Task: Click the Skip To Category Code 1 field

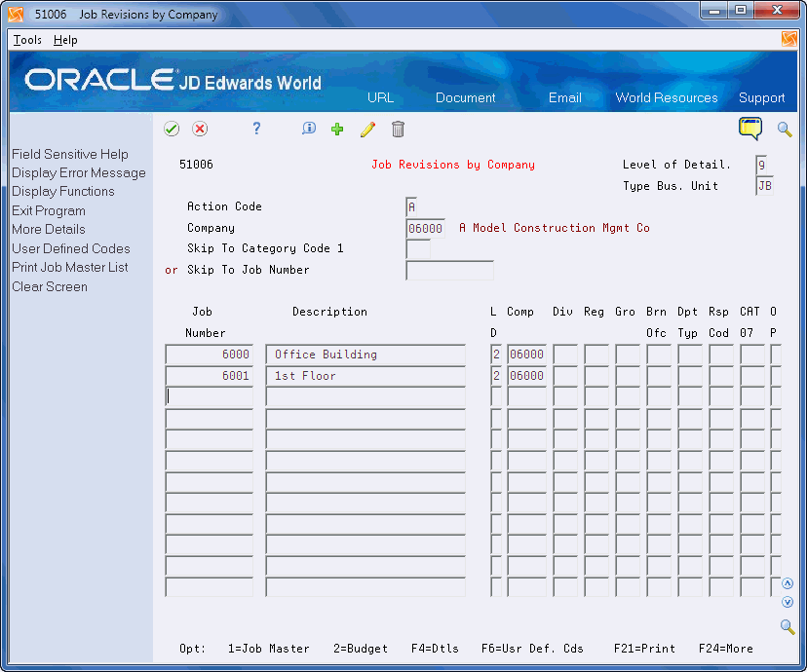Action: tap(418, 249)
